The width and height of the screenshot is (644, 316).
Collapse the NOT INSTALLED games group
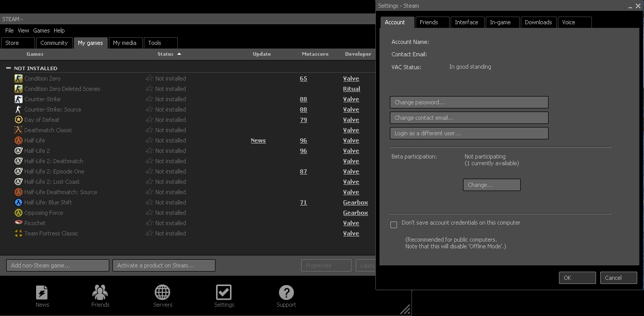(8, 68)
